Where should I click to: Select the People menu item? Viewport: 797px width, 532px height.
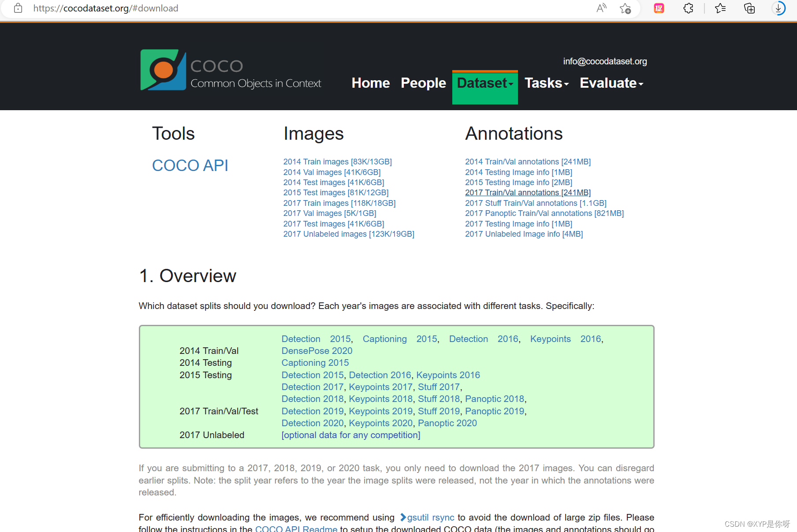point(423,83)
